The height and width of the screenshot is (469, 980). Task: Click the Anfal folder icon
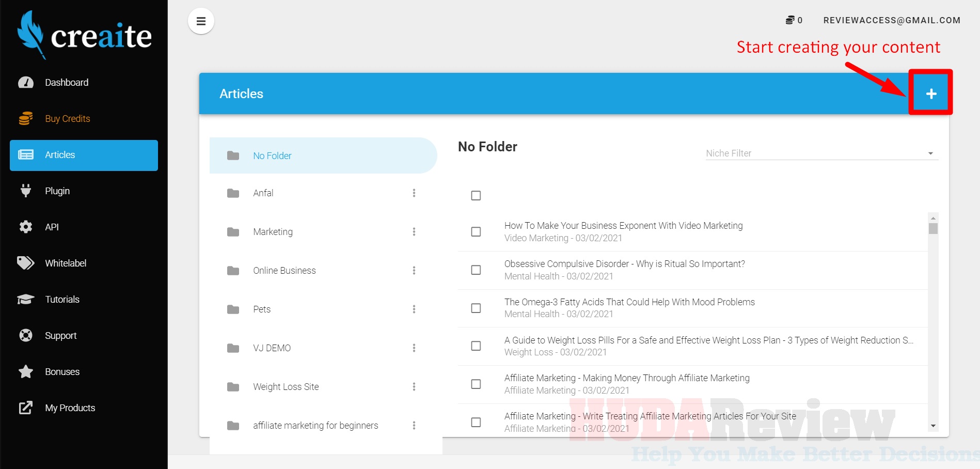pyautogui.click(x=233, y=193)
